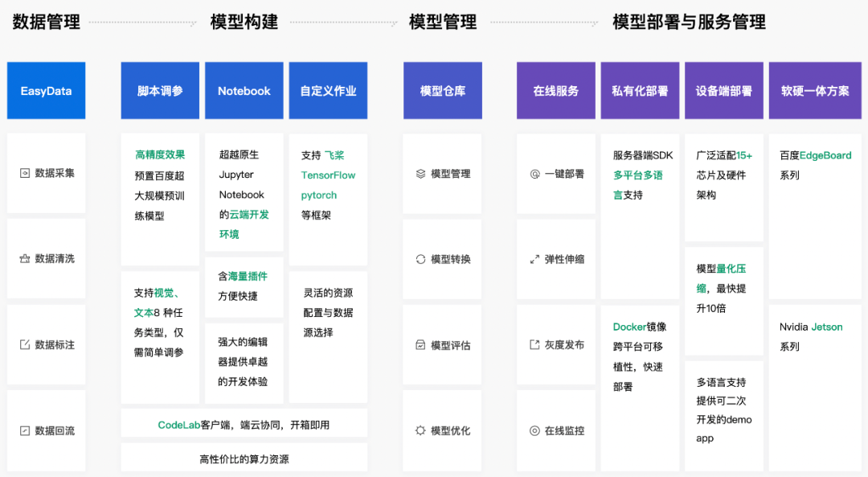
Task: Click the 一键部署 label
Action: [x=565, y=174]
